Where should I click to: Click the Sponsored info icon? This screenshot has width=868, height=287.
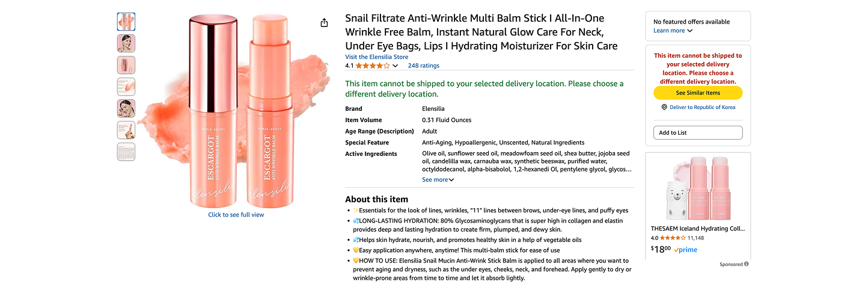pyautogui.click(x=747, y=264)
